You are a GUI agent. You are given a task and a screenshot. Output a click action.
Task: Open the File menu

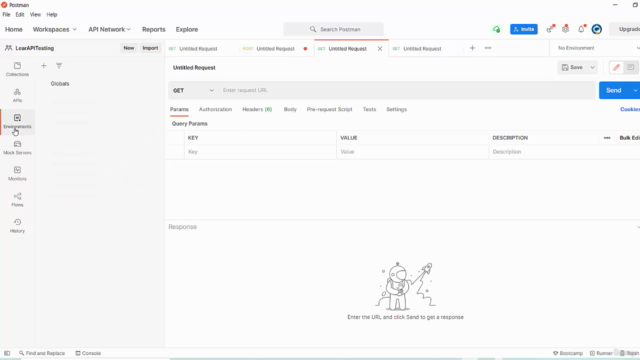(x=7, y=14)
